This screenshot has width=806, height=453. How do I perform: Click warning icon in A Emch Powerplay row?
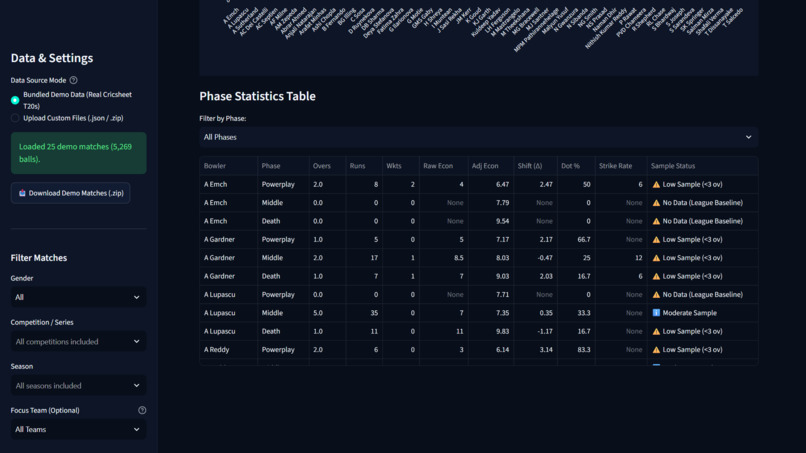656,184
